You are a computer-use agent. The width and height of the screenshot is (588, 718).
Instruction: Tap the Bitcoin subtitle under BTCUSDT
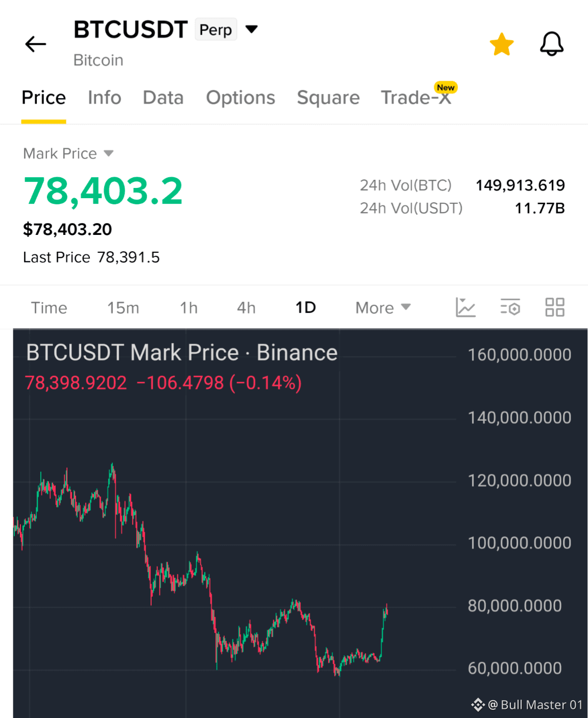98,60
